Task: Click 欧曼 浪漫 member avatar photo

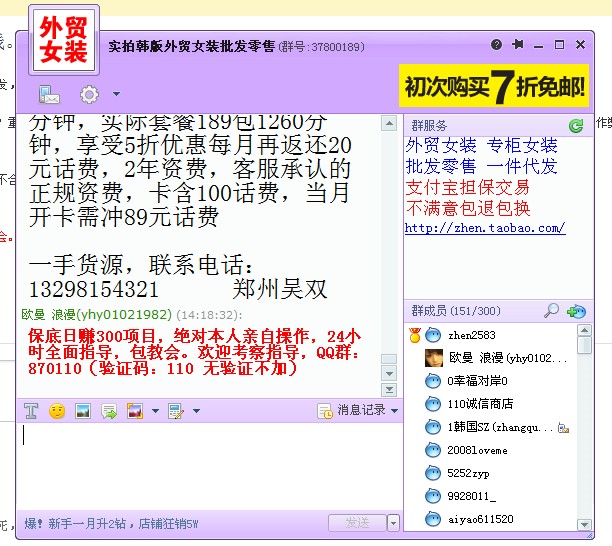Action: pyautogui.click(x=434, y=358)
